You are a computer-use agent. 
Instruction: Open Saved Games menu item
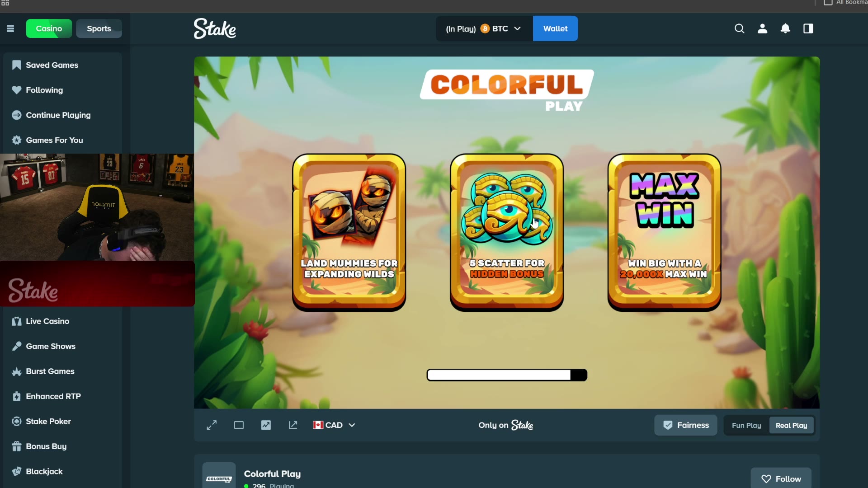tap(62, 65)
